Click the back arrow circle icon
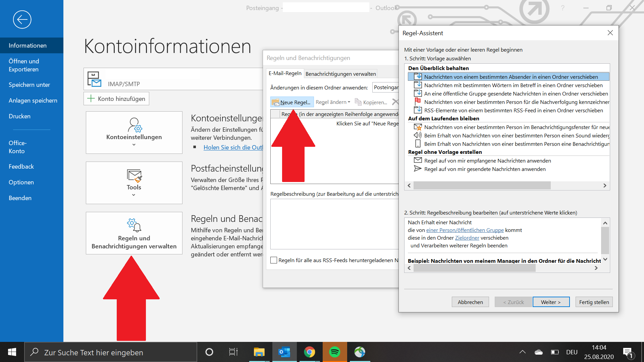 point(22,19)
